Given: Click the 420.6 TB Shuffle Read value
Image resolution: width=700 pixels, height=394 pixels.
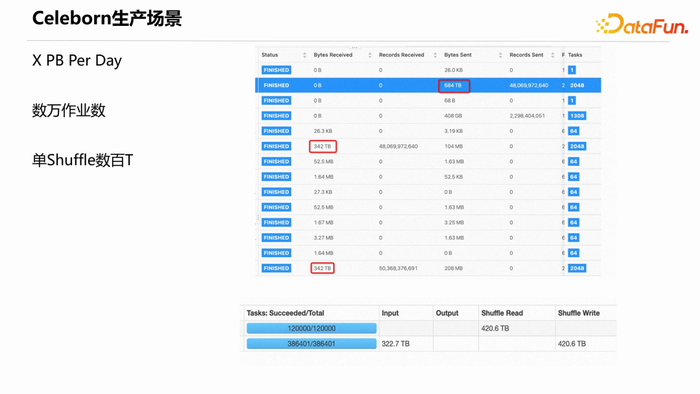Looking at the screenshot, I should point(495,328).
